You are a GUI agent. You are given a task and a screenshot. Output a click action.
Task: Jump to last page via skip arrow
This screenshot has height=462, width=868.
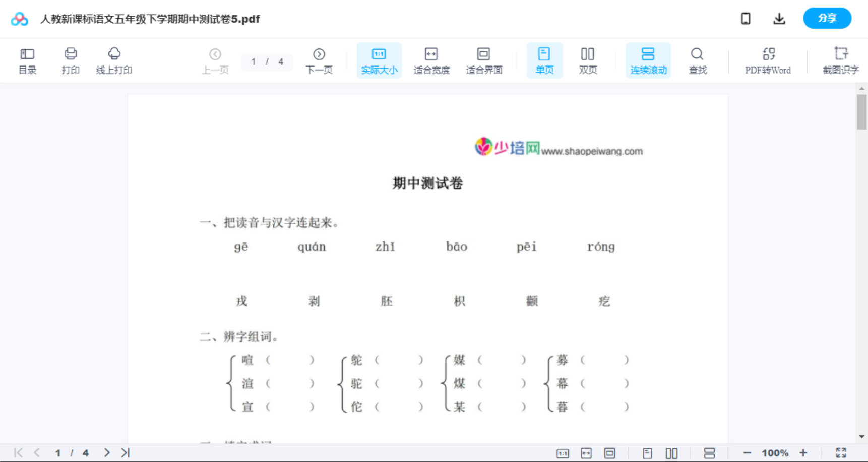(125, 452)
